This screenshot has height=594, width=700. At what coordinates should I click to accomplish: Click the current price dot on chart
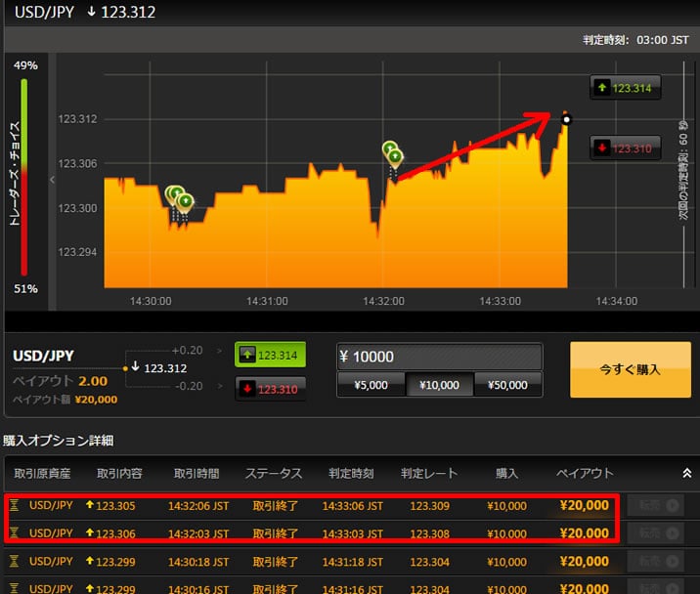click(566, 119)
